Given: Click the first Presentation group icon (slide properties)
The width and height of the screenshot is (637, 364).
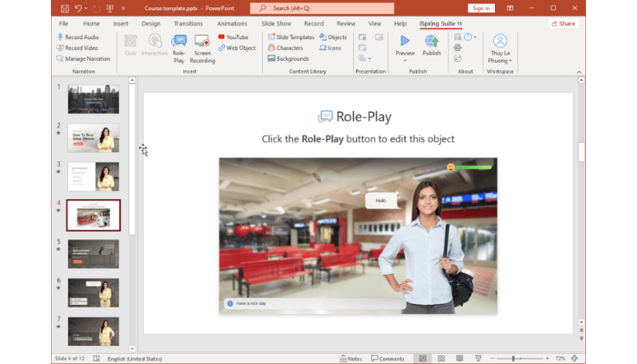Looking at the screenshot, I should [362, 37].
